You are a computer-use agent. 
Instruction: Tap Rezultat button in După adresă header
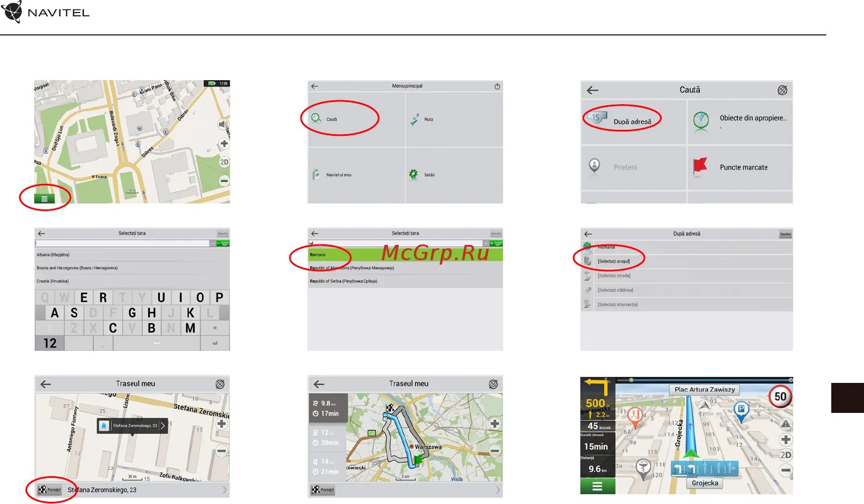(x=785, y=234)
